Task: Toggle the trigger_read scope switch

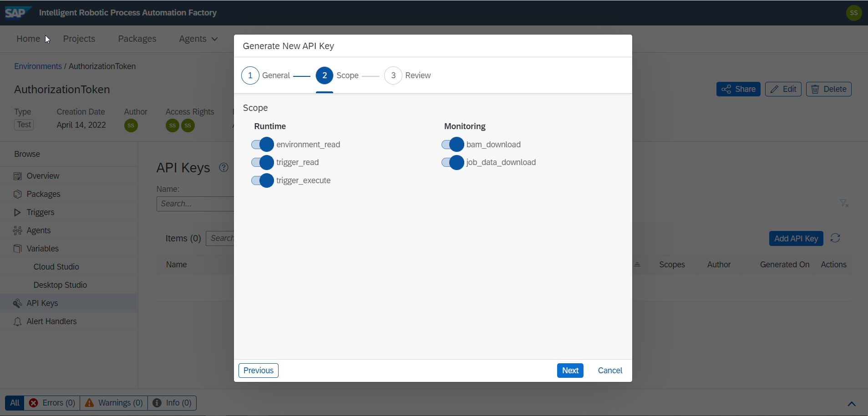Action: (x=263, y=162)
